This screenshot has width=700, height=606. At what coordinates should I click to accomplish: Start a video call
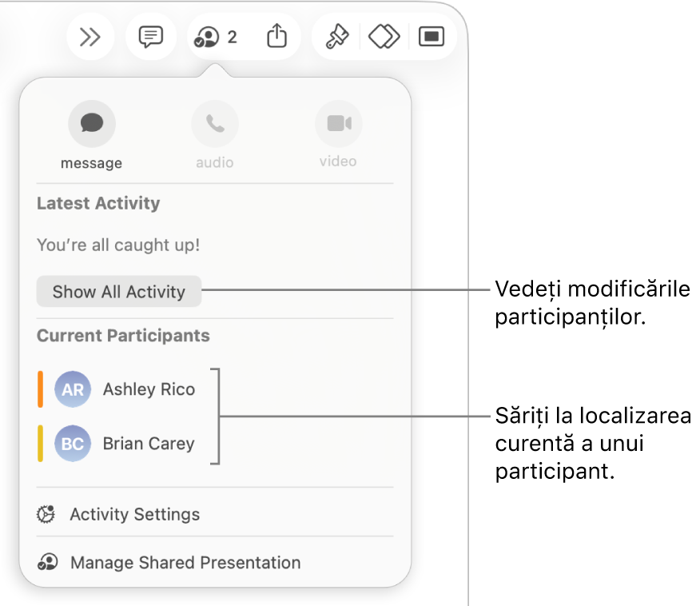point(338,124)
